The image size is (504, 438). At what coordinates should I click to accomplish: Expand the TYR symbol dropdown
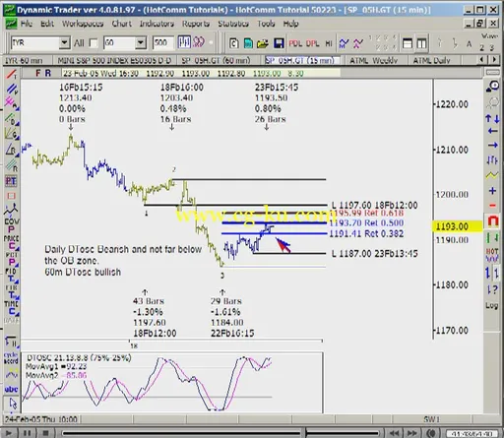pyautogui.click(x=65, y=43)
